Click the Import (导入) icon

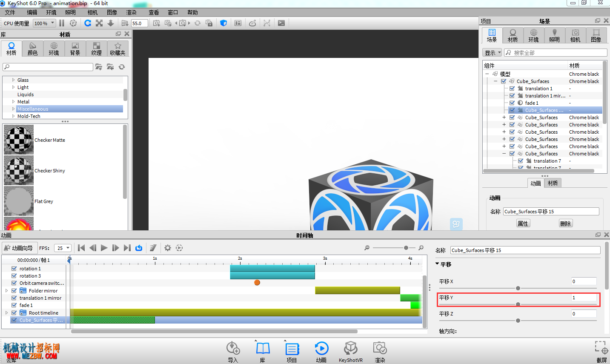tap(233, 348)
